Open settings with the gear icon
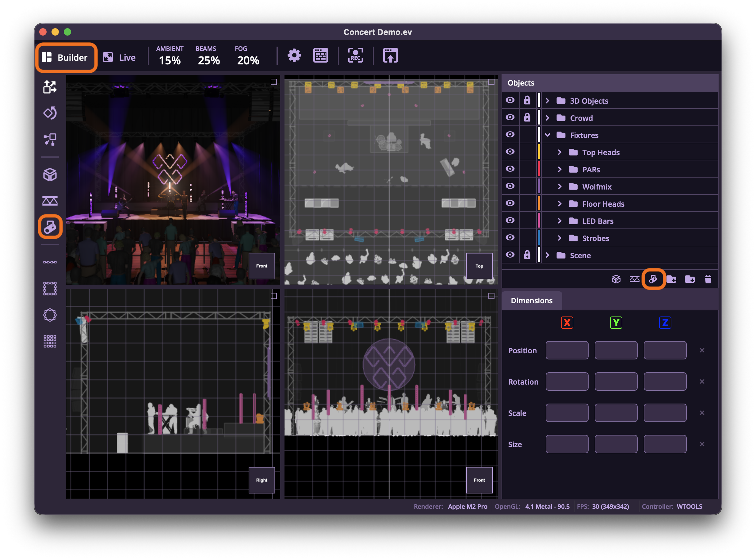The image size is (756, 560). coord(294,55)
